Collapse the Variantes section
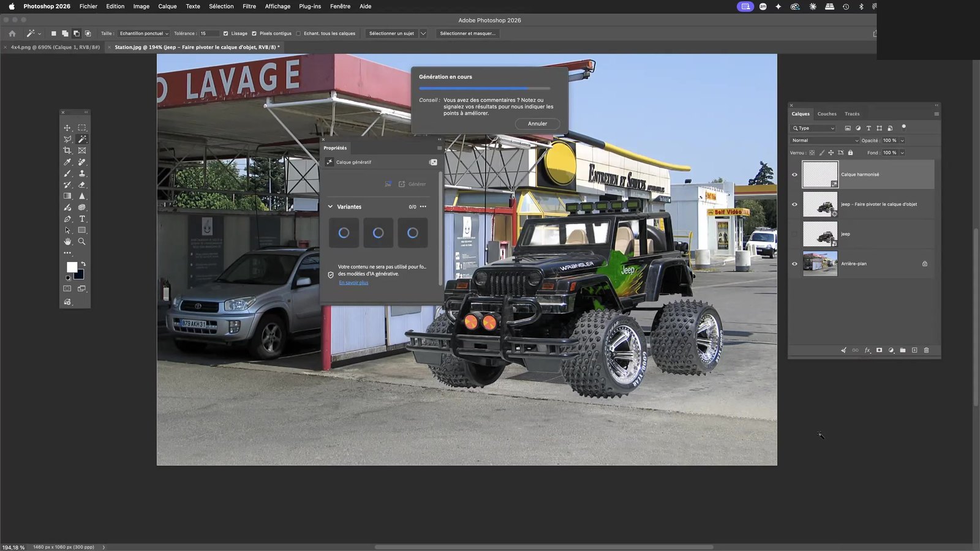Screen dimensions: 980x551 [330, 207]
